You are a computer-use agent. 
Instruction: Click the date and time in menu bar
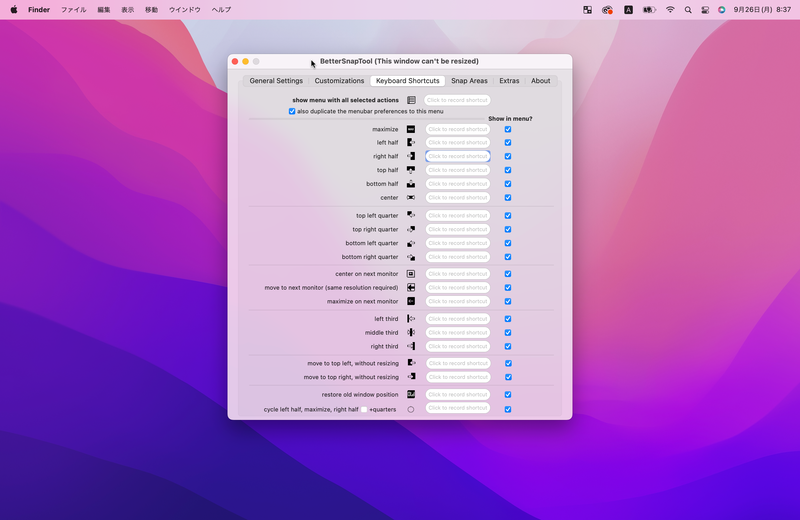[x=762, y=10]
